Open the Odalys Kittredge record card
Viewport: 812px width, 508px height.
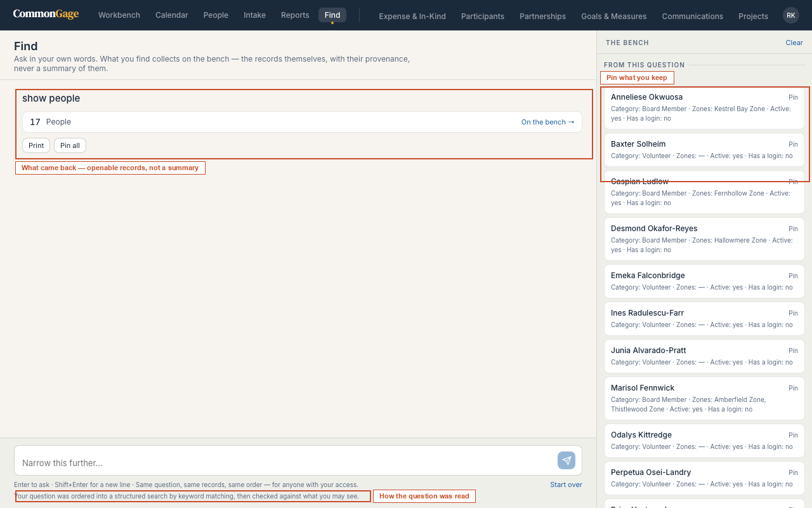pyautogui.click(x=704, y=441)
